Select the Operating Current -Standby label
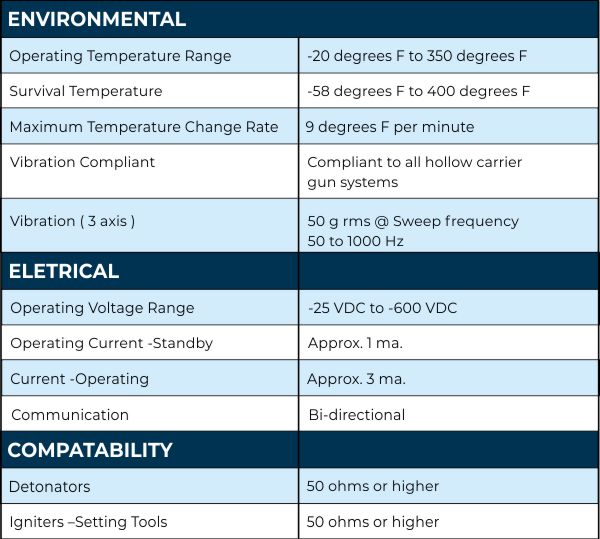The width and height of the screenshot is (600, 539). (x=111, y=343)
